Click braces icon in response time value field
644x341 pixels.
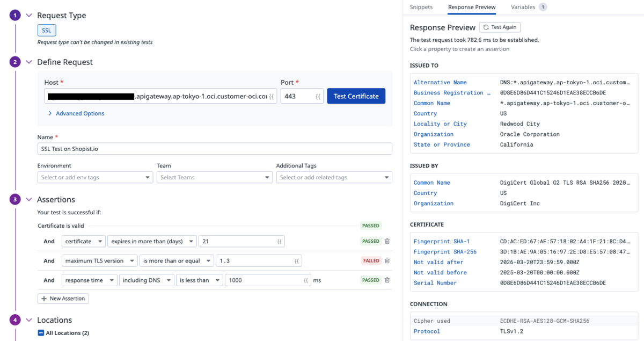[x=306, y=280]
